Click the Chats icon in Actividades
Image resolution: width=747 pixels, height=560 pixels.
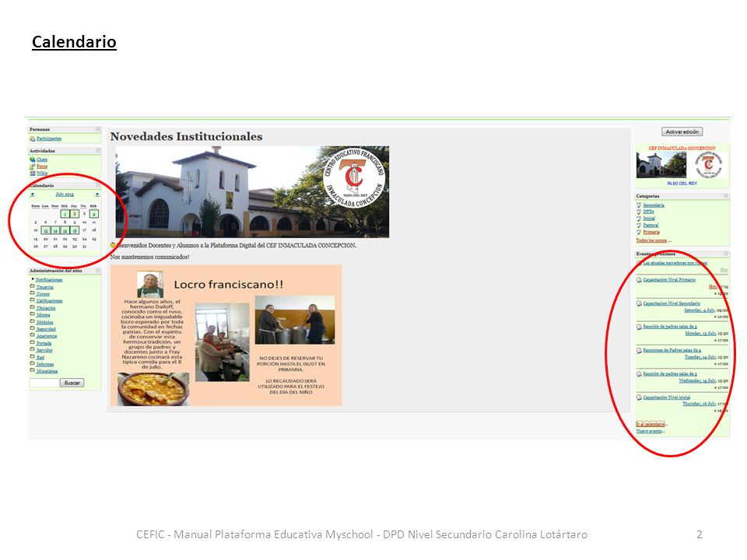33,159
